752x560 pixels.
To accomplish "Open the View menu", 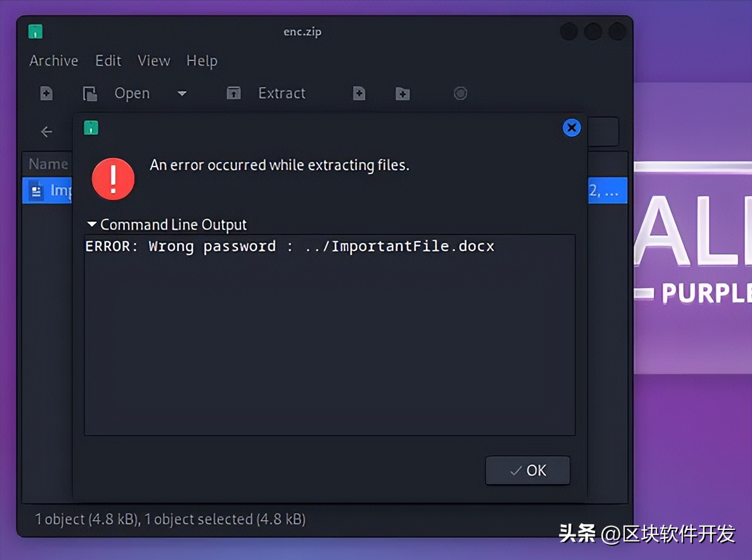I will 154,61.
